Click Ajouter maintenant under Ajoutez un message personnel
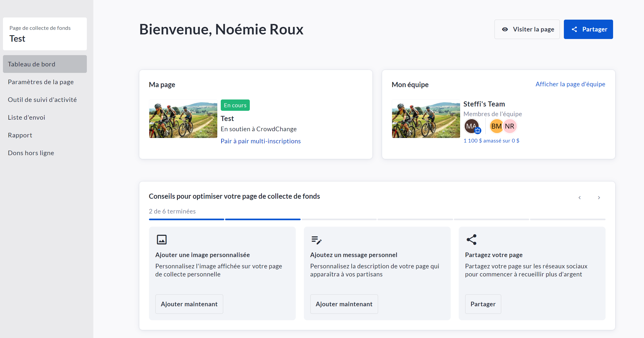The width and height of the screenshot is (644, 338). pyautogui.click(x=344, y=304)
